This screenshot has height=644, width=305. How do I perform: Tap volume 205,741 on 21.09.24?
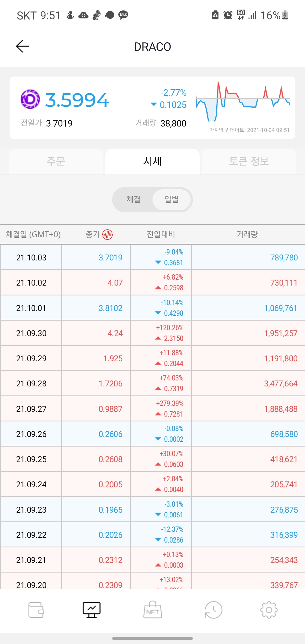coord(284,484)
